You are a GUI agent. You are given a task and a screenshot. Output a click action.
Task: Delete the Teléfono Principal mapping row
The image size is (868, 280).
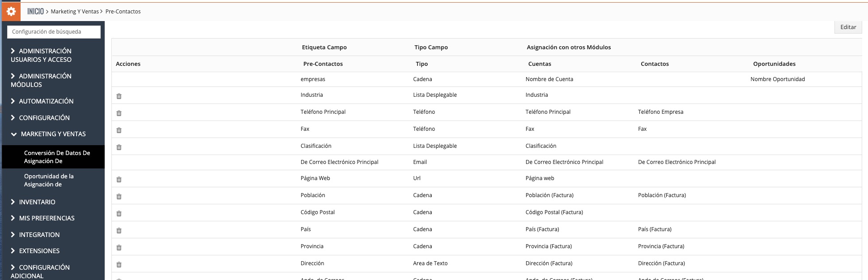[x=119, y=113]
